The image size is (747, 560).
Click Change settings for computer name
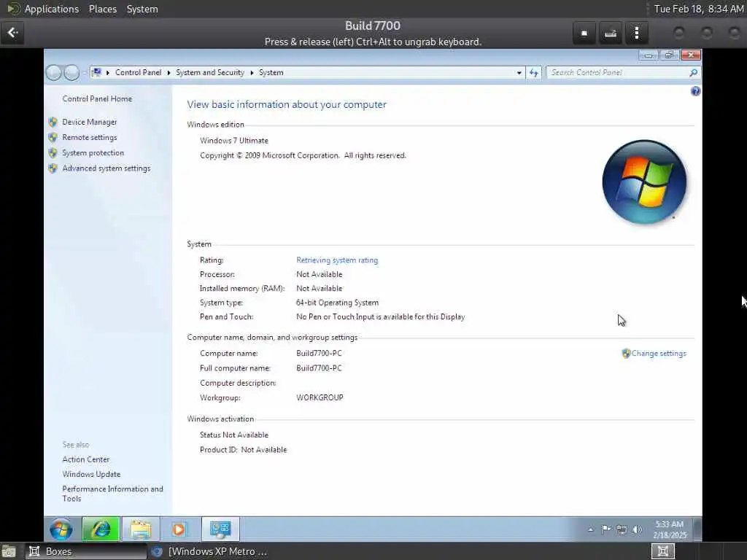click(659, 354)
